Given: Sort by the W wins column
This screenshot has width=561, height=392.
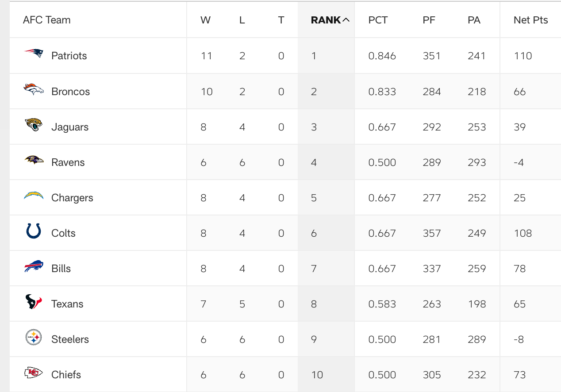Looking at the screenshot, I should pos(205,20).
